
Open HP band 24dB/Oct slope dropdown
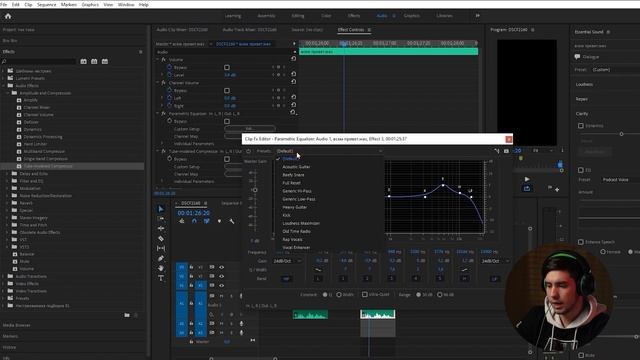(287, 261)
